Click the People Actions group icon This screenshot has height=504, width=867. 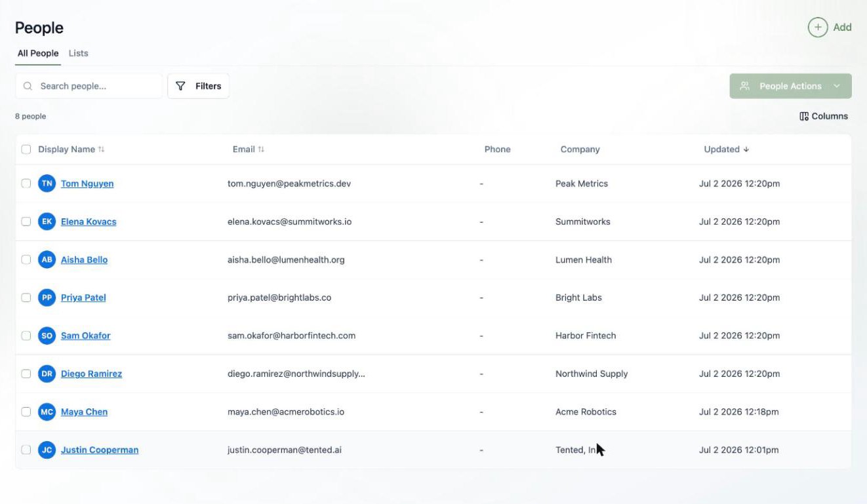744,86
